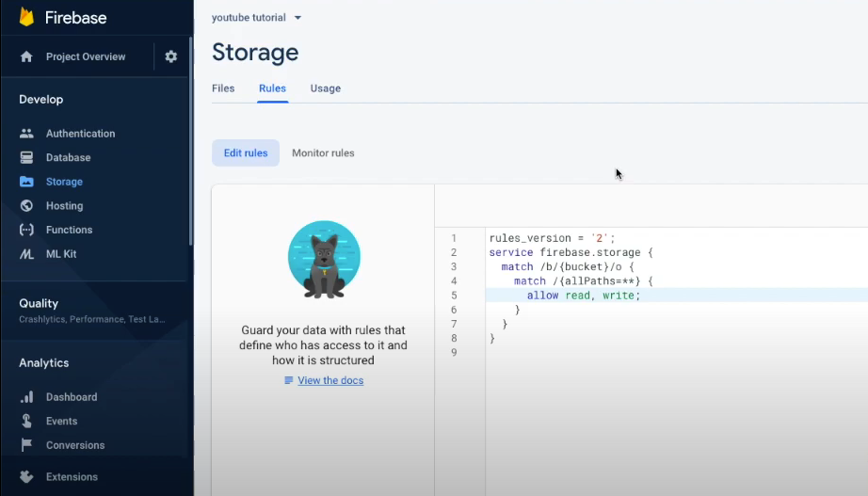Open the Usage tab
This screenshot has width=868, height=496.
click(326, 88)
